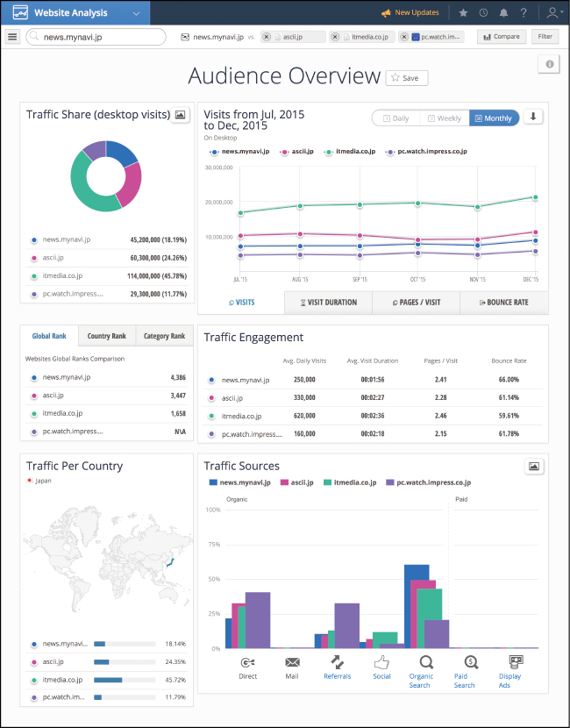Open the Website Analysis dropdown chevron

coord(136,13)
